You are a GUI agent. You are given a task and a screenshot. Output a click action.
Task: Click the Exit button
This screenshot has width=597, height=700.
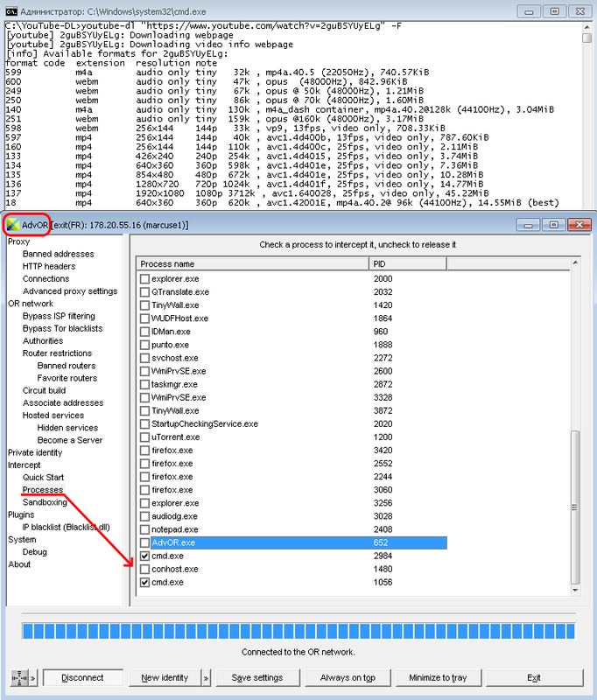pyautogui.click(x=534, y=677)
